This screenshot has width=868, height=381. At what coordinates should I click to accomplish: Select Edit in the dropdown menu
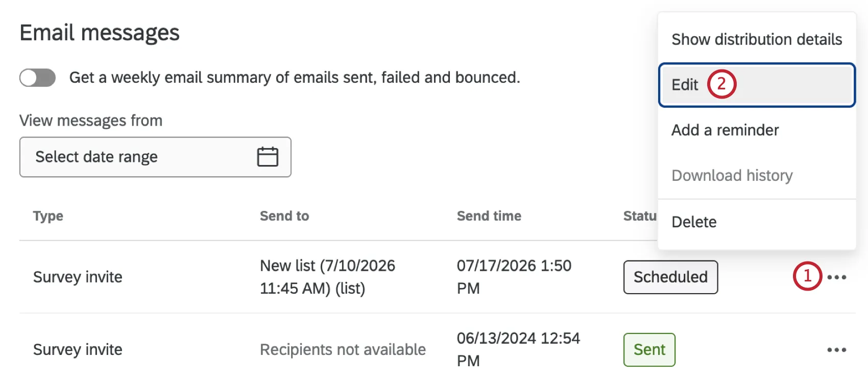(757, 85)
